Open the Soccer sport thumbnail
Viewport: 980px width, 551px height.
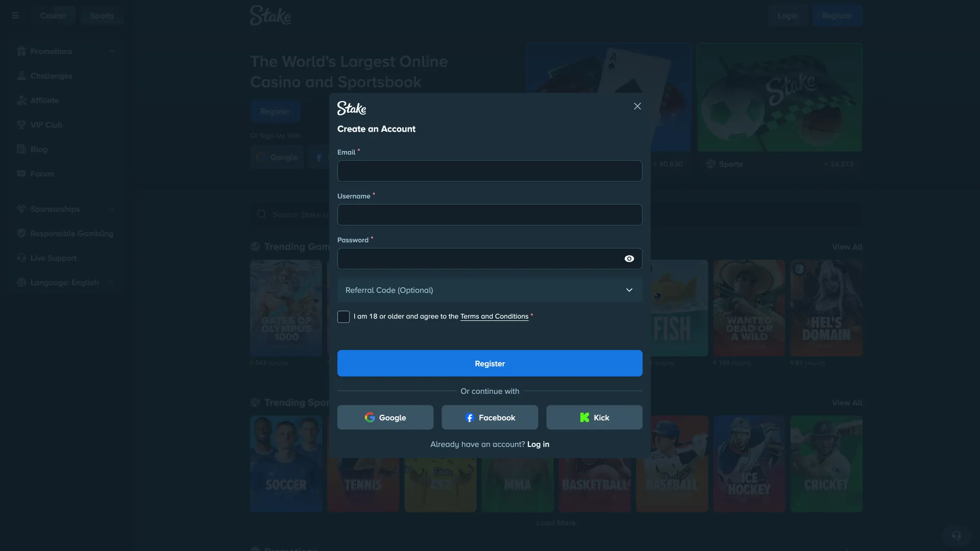[286, 464]
